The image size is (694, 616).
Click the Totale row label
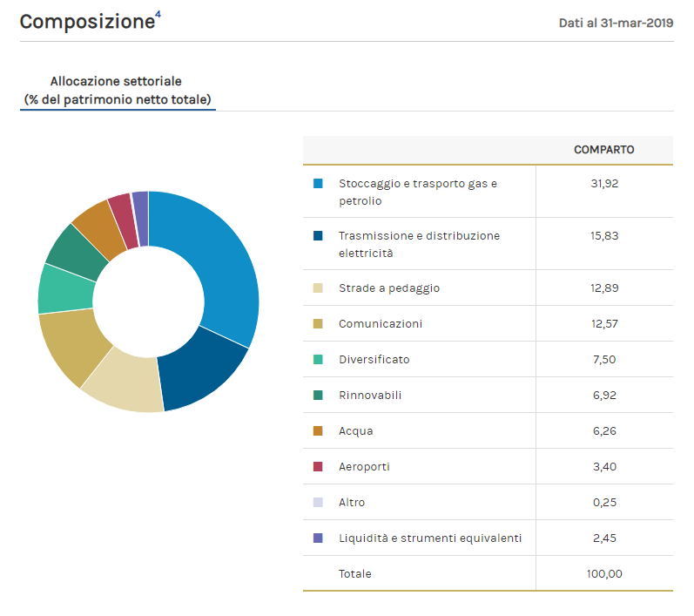(x=354, y=573)
